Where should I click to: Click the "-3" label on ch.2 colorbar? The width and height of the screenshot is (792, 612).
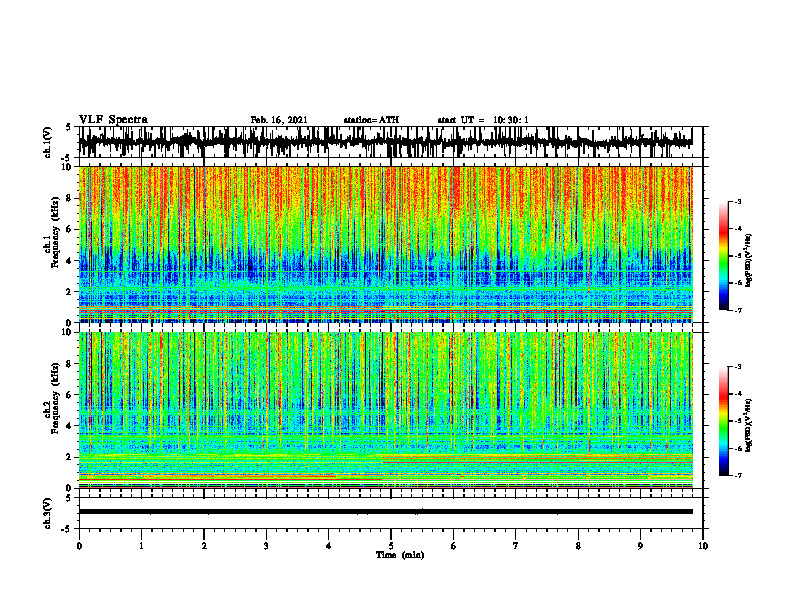point(738,367)
